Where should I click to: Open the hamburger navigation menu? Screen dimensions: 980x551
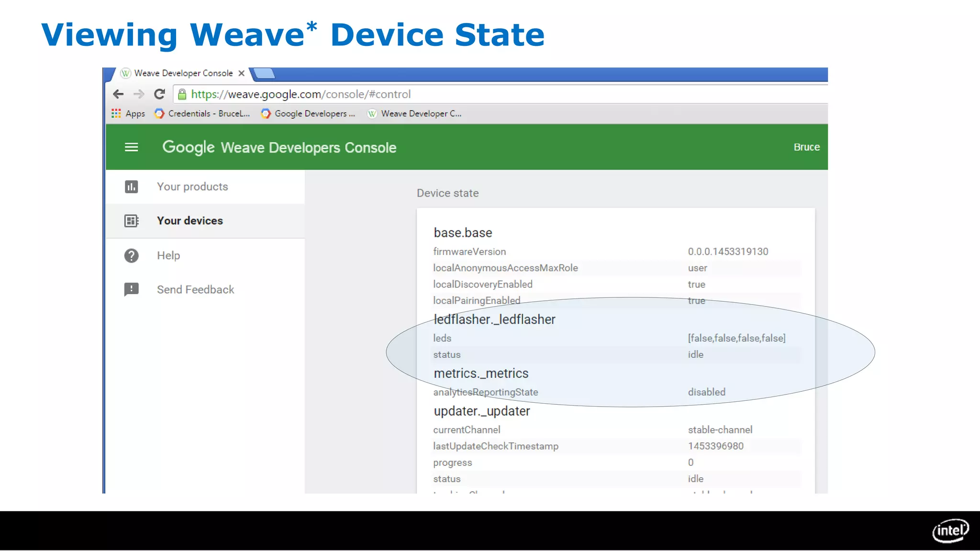[131, 147]
